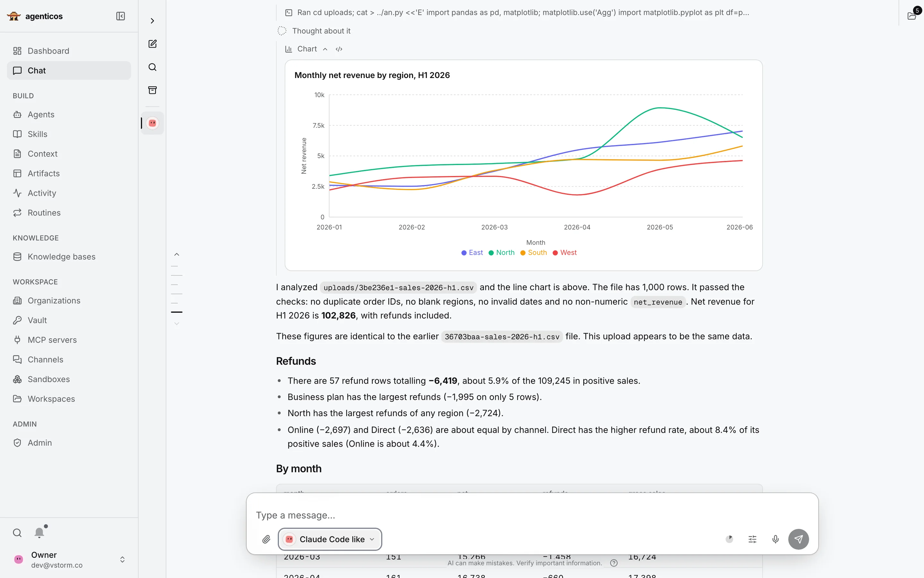Open search in the narrow toolbar
Viewport: 924px width, 578px height.
coord(152,67)
